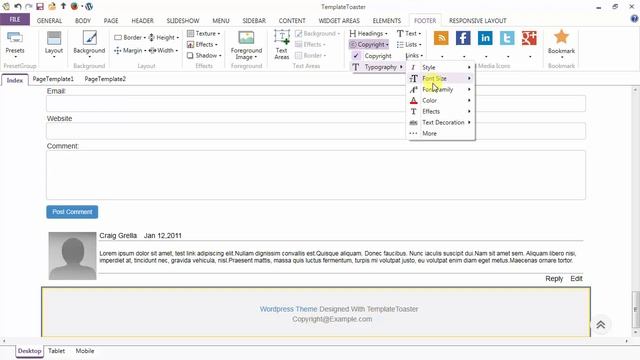This screenshot has width=640, height=360.
Task: Click the vertical scrollbar thumb
Action: point(635,309)
